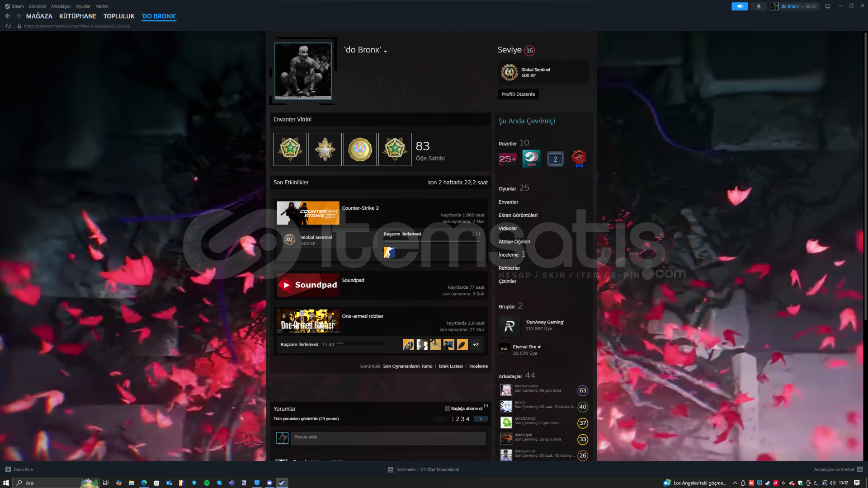The width and height of the screenshot is (868, 488).
Task: Open the red rosette badge
Action: [x=579, y=159]
